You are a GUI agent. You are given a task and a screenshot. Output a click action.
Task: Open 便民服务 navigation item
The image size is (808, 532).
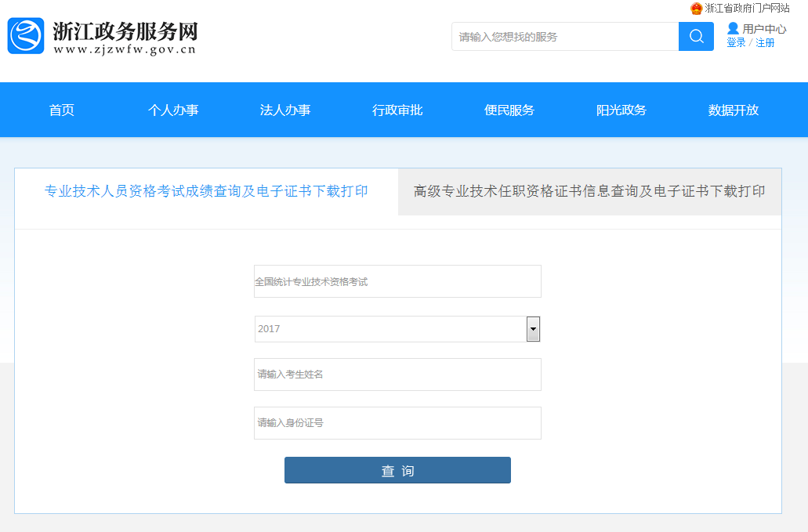coord(509,110)
